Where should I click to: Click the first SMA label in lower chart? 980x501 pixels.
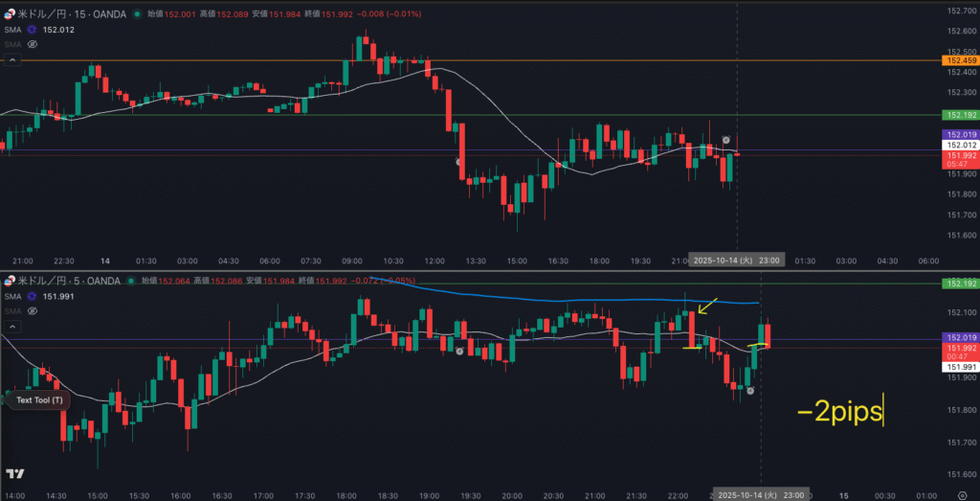(11, 297)
